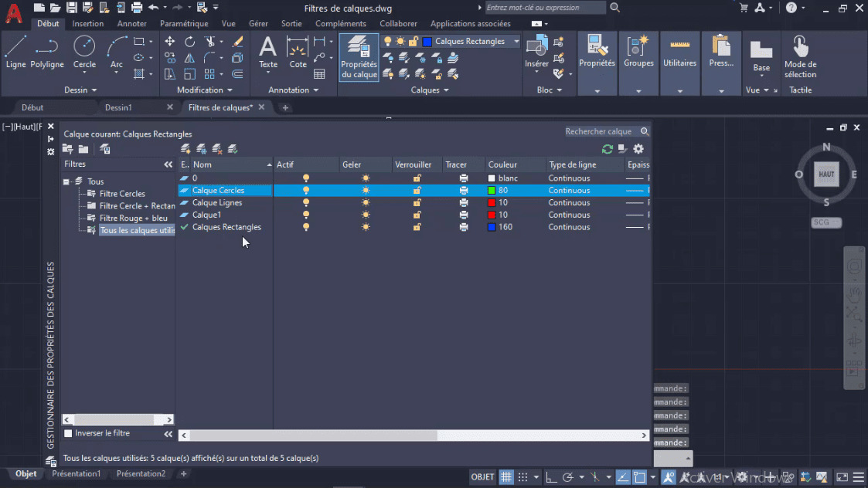Click the Rechercher calque search button
868x488 pixels.
click(x=645, y=131)
